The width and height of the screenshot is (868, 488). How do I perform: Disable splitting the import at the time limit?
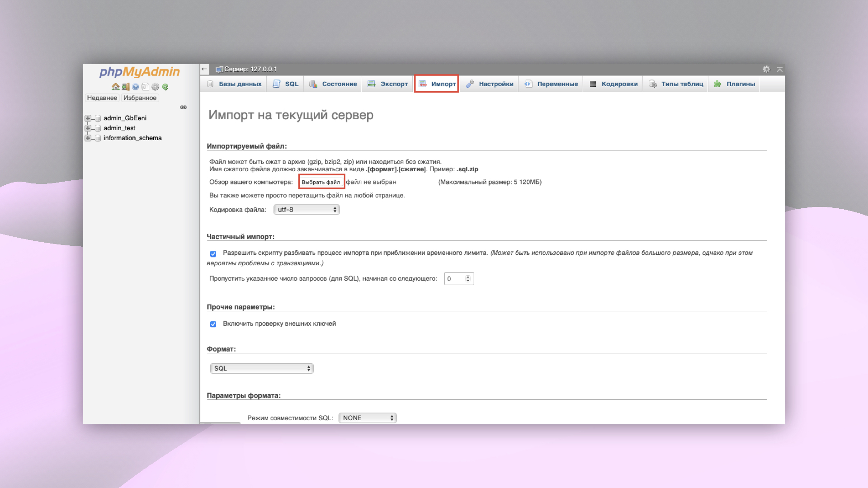tap(214, 254)
